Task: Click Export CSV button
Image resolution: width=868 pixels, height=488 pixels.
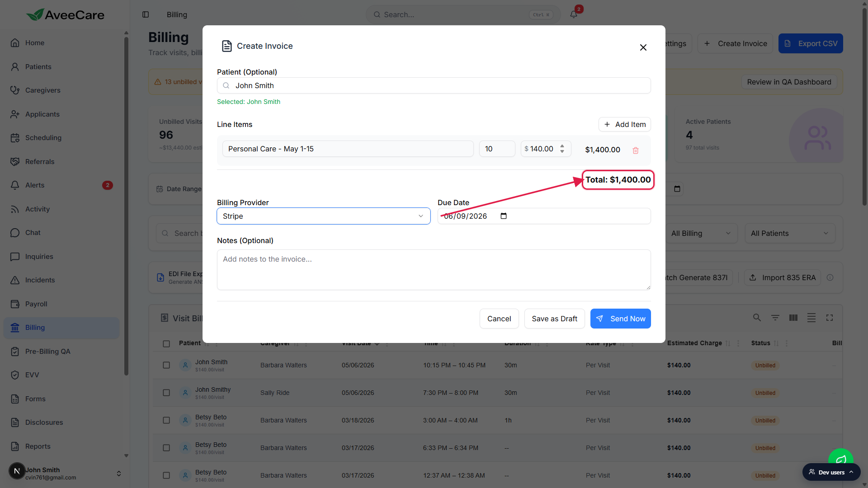Action: [x=811, y=43]
